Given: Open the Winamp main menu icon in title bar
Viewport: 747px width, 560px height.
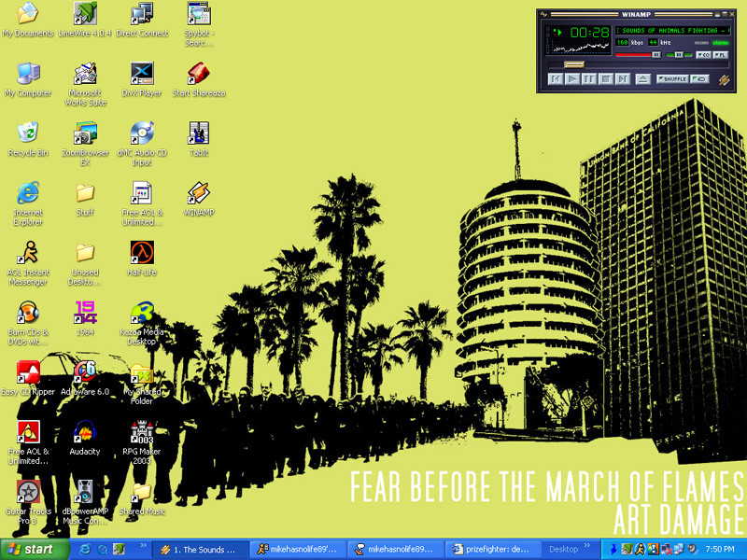Looking at the screenshot, I should pos(544,14).
